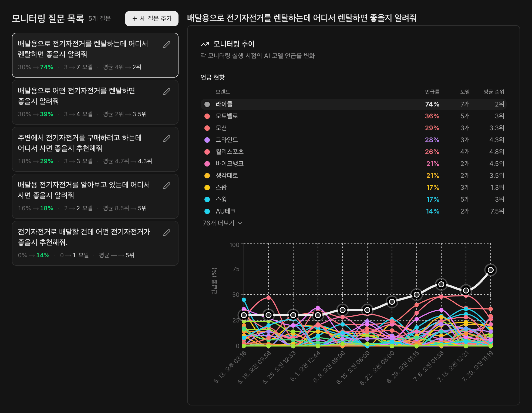Viewport: 532px width, 413px height.
Task: Edit the 주변에서 전기자전거를 구매 question pencil icon
Action: pyautogui.click(x=167, y=139)
